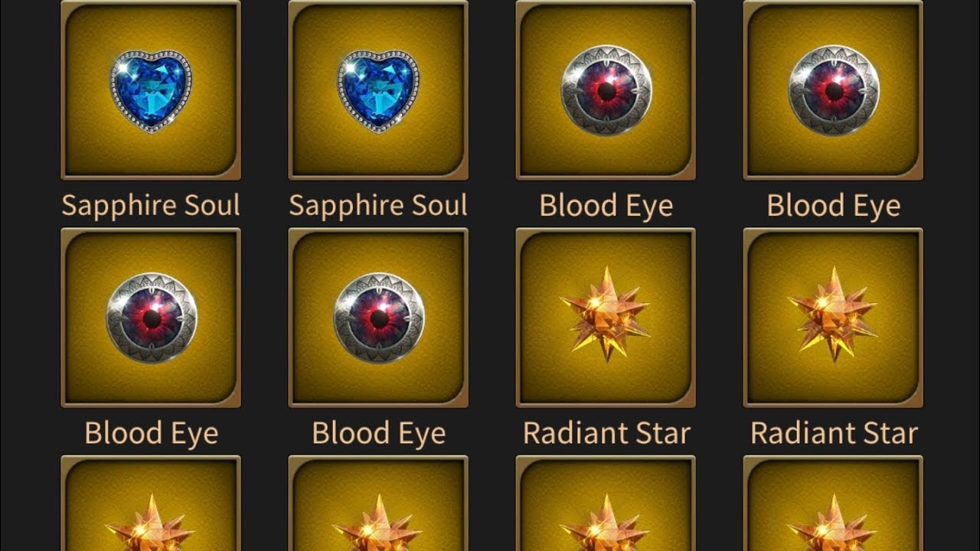Open the bottom-row leftmost partially visible star tile

(151, 503)
